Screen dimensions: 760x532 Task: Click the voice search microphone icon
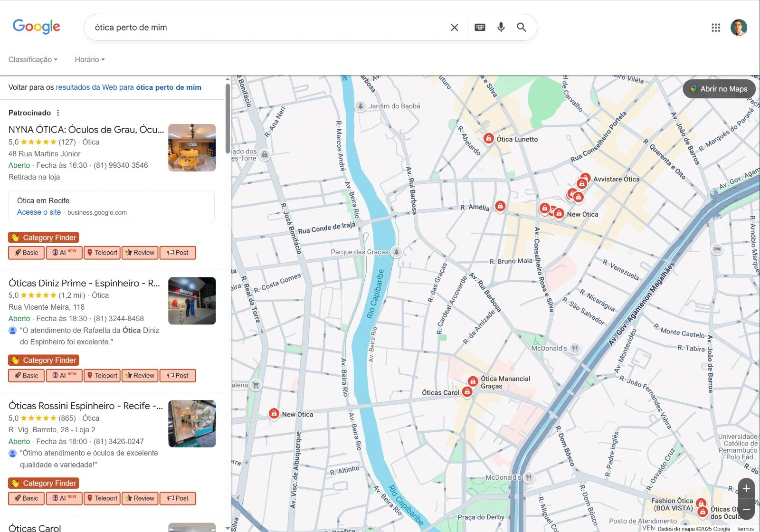pos(501,27)
